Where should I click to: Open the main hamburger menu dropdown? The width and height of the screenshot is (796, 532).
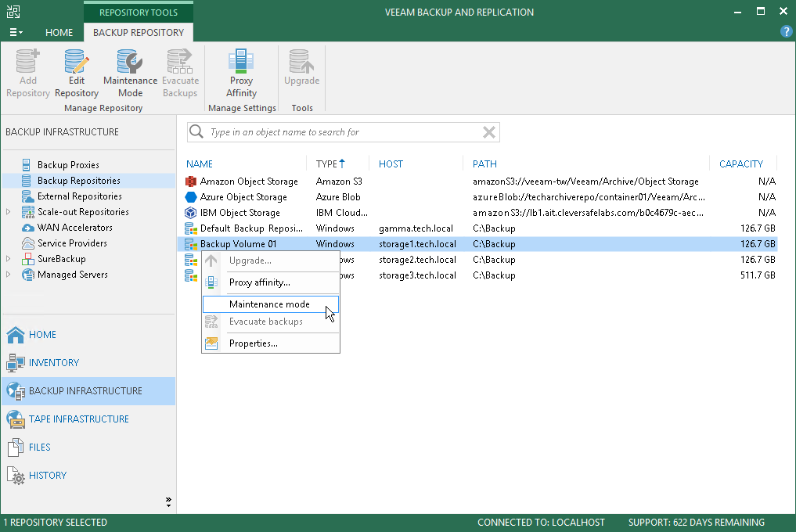pyautogui.click(x=16, y=33)
